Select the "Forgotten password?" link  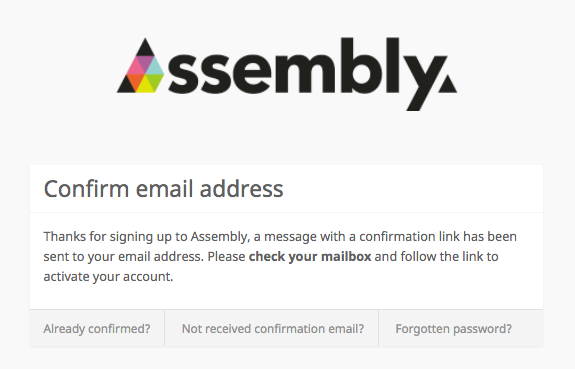[453, 329]
